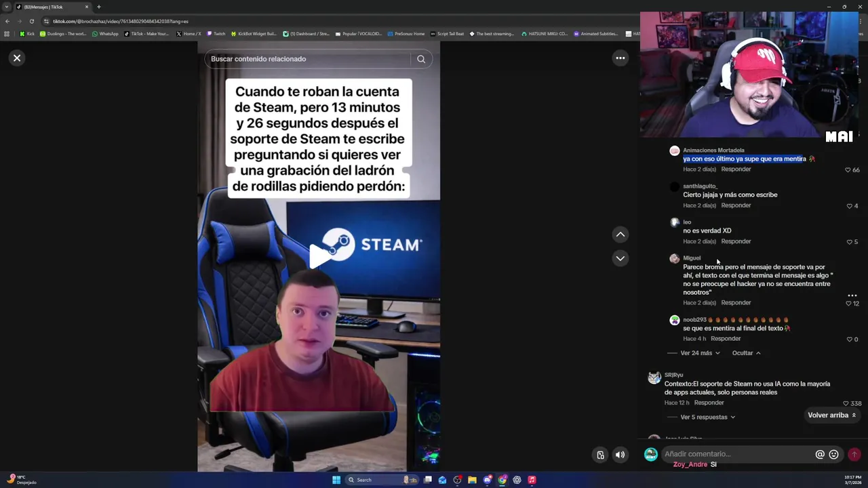Open the WhatsApp bookmark

click(x=105, y=34)
